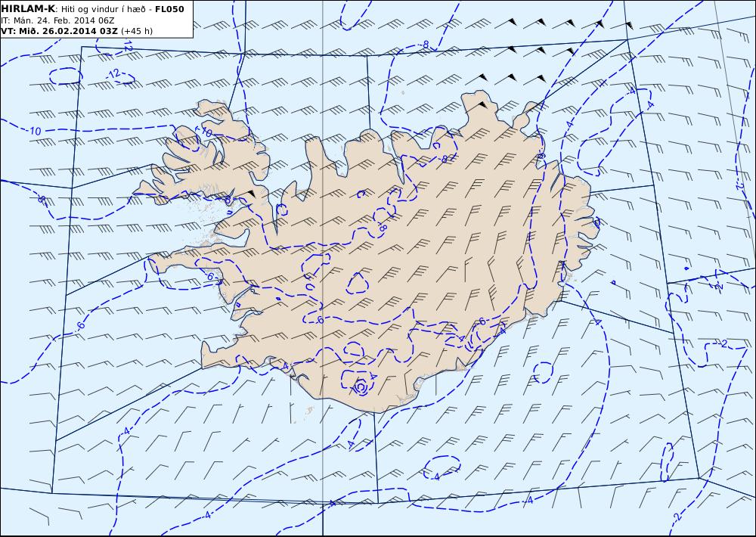This screenshot has height=537, width=756.
Task: Click the '(+45 h)' forecast offset text
Action: click(x=136, y=31)
